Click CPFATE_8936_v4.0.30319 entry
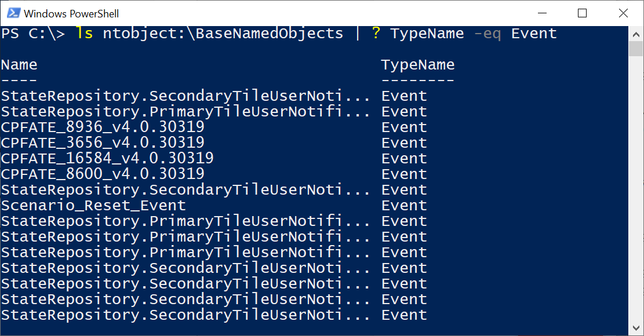644x336 pixels. [x=102, y=127]
